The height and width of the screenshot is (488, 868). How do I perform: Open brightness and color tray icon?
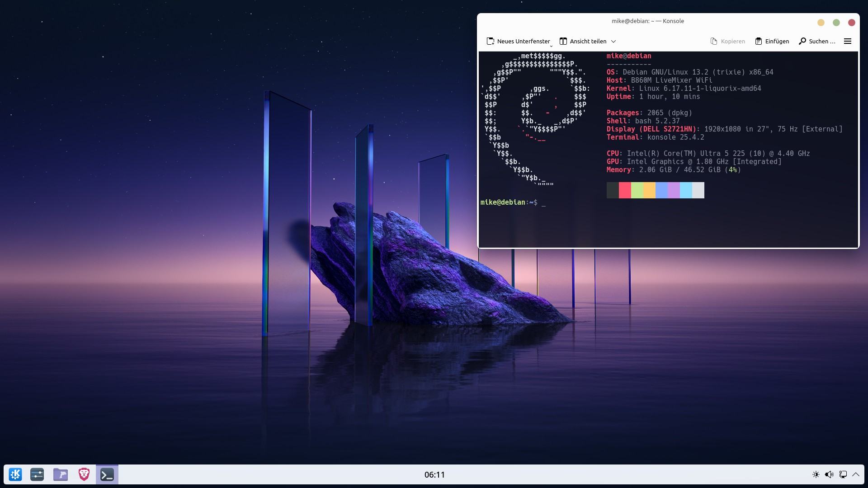[x=816, y=474]
